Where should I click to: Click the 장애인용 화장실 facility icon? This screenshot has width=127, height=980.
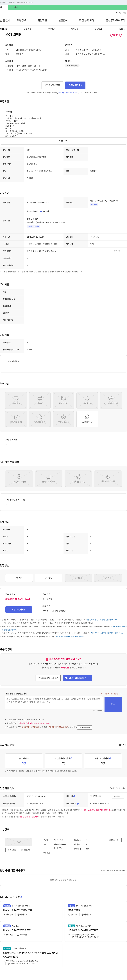click(78, 479)
